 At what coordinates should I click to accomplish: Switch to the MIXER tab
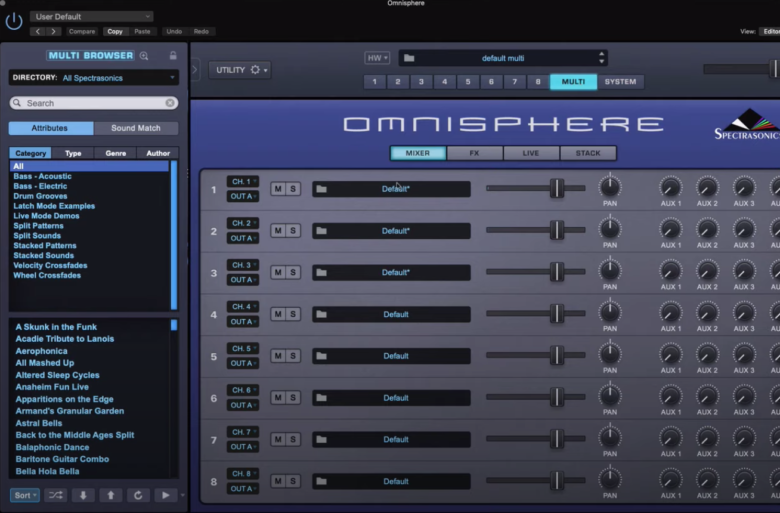click(418, 153)
